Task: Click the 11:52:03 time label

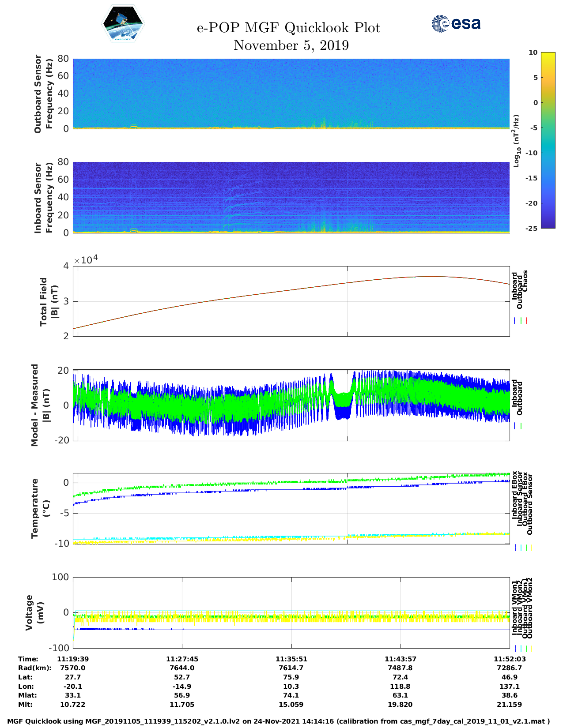Action: 509,659
